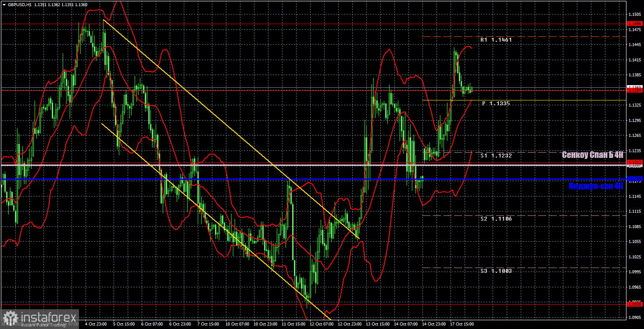644x329 pixels.
Task: Click the 1.1115 price axis value
Action: 635,211
